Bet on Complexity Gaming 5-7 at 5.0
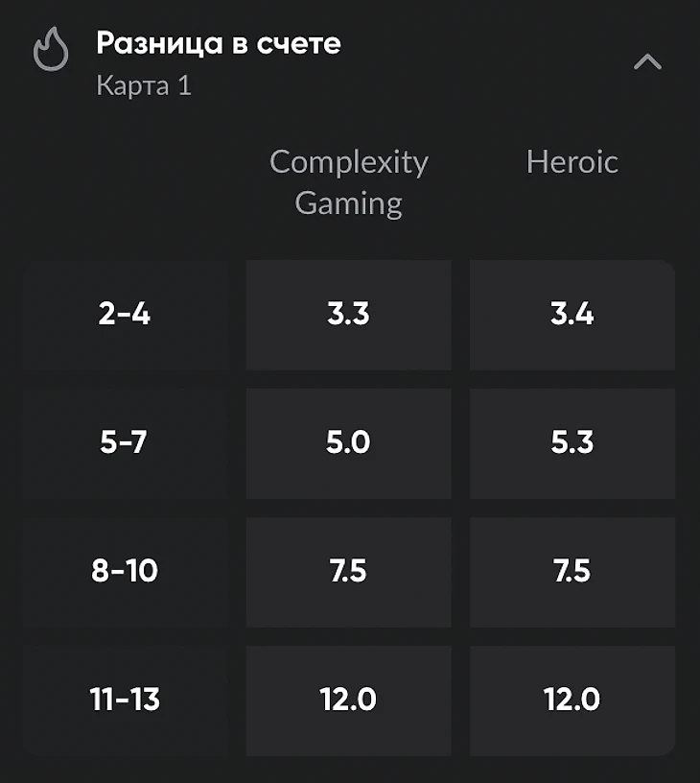The height and width of the screenshot is (783, 700). tap(348, 443)
